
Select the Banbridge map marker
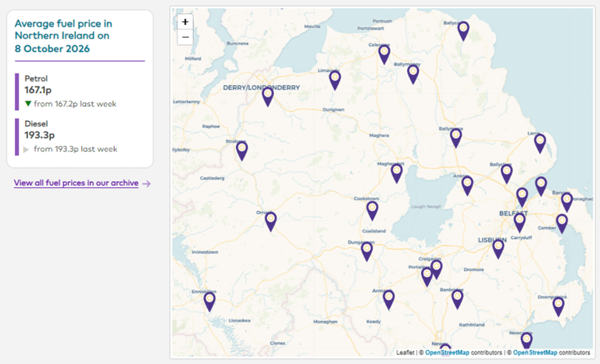457,299
